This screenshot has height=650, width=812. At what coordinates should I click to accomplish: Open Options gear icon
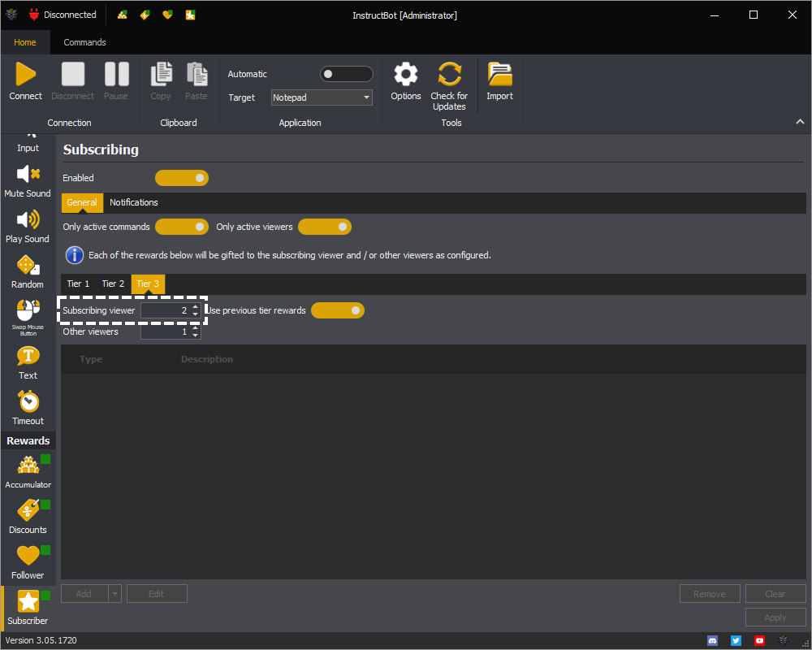(405, 74)
